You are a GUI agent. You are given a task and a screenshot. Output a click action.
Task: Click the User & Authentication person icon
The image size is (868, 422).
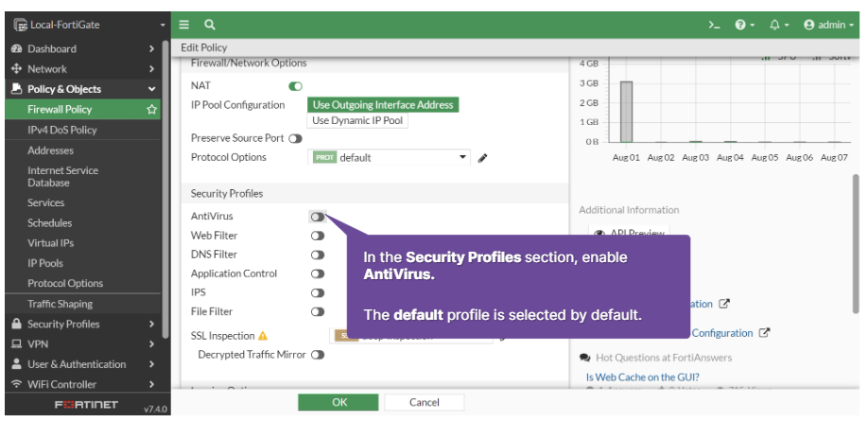click(17, 364)
